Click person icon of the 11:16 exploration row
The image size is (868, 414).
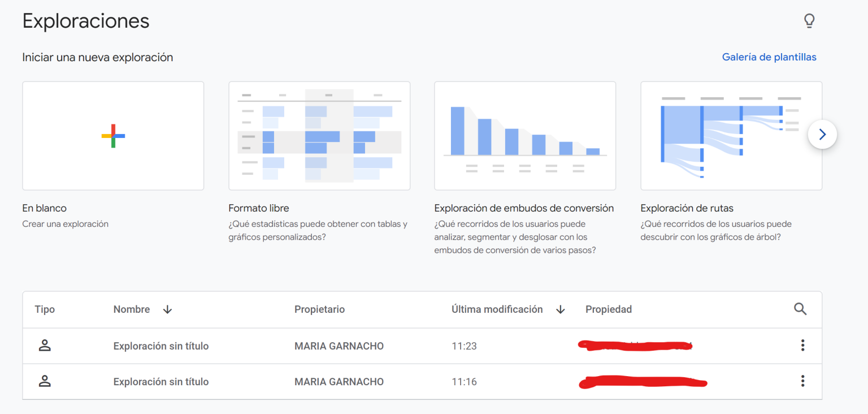coord(45,381)
